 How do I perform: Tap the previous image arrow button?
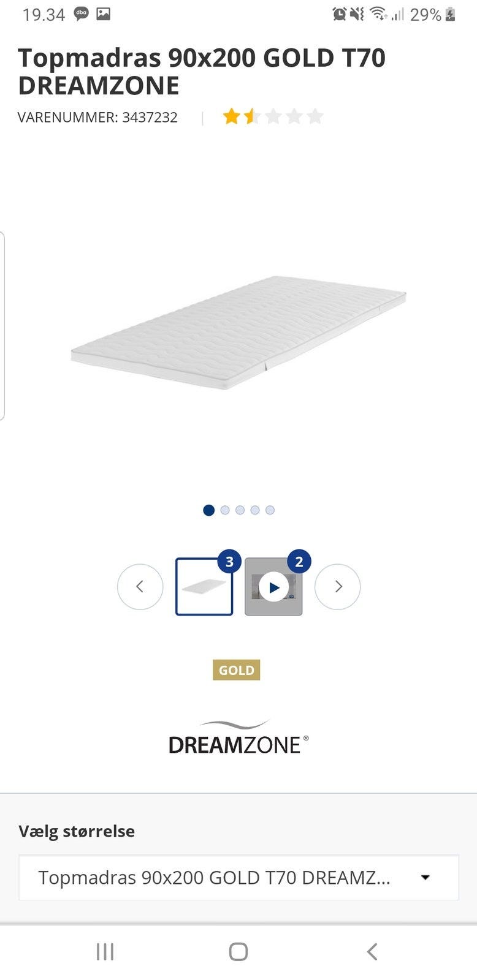[140, 587]
